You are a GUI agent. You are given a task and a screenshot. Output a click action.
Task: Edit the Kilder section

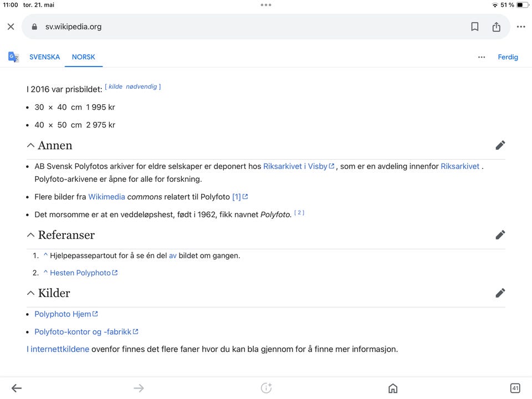coord(500,293)
